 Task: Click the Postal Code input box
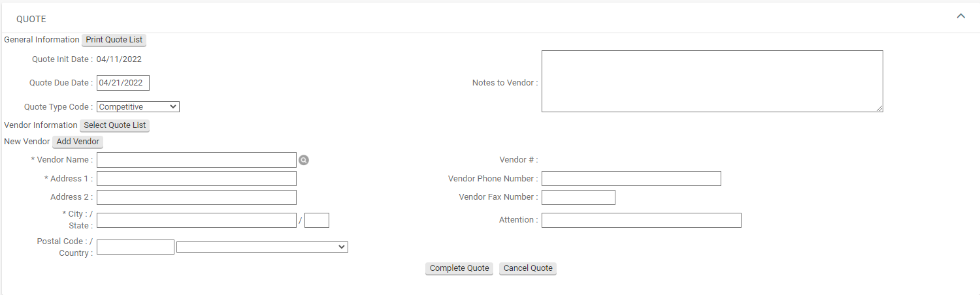(x=135, y=247)
